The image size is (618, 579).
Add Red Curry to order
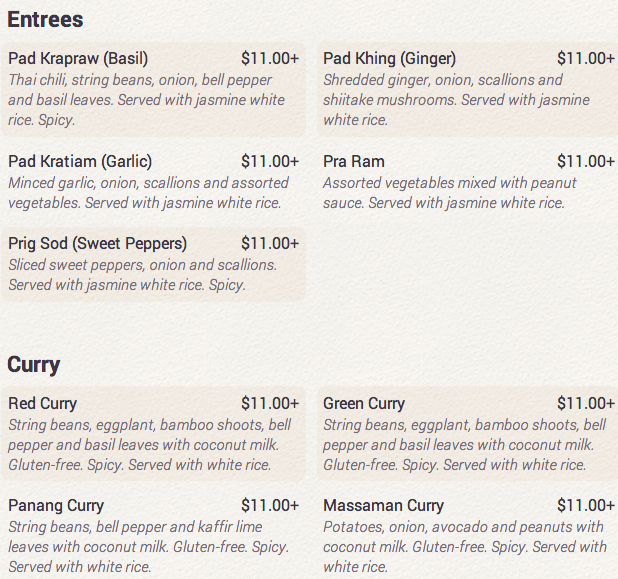point(153,434)
